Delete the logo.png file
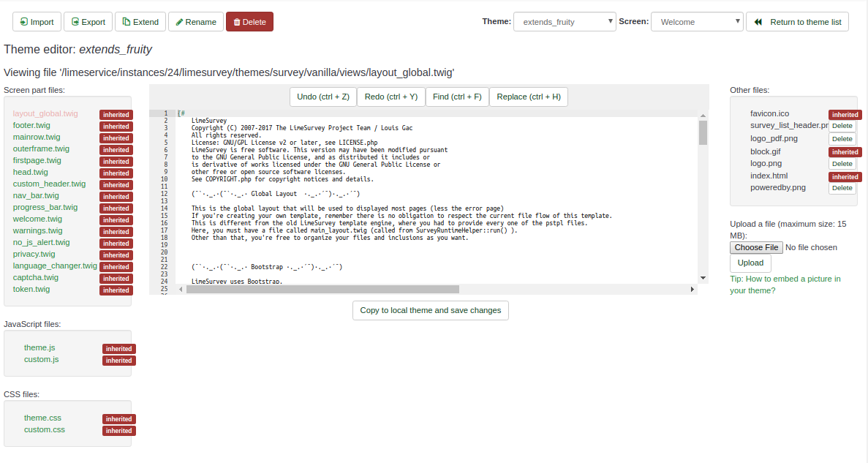Screen dimensions: 868x463 point(842,164)
